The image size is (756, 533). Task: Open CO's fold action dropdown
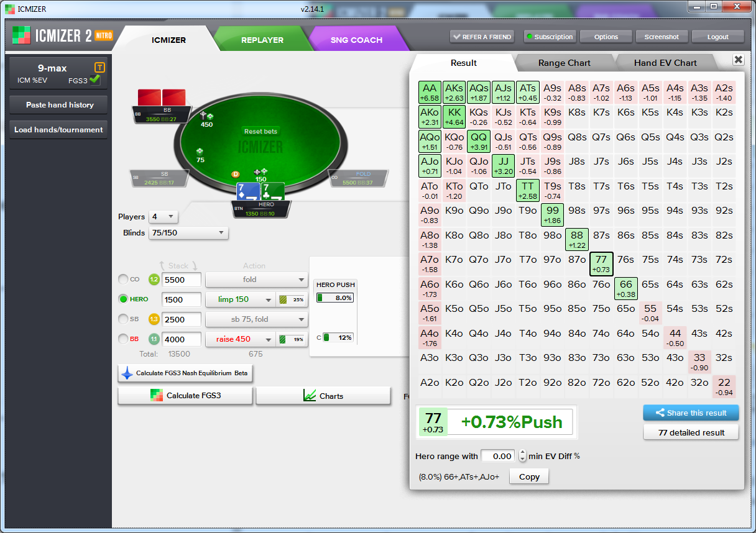click(x=257, y=280)
